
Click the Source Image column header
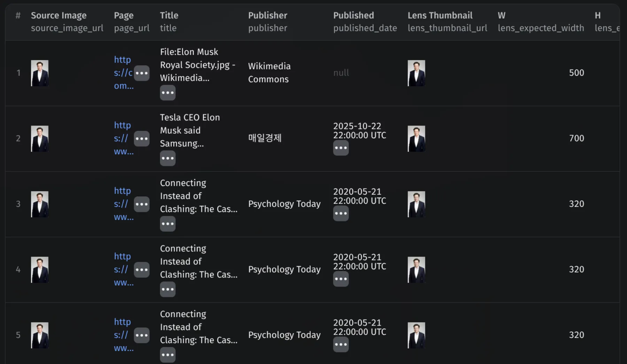[x=59, y=15]
